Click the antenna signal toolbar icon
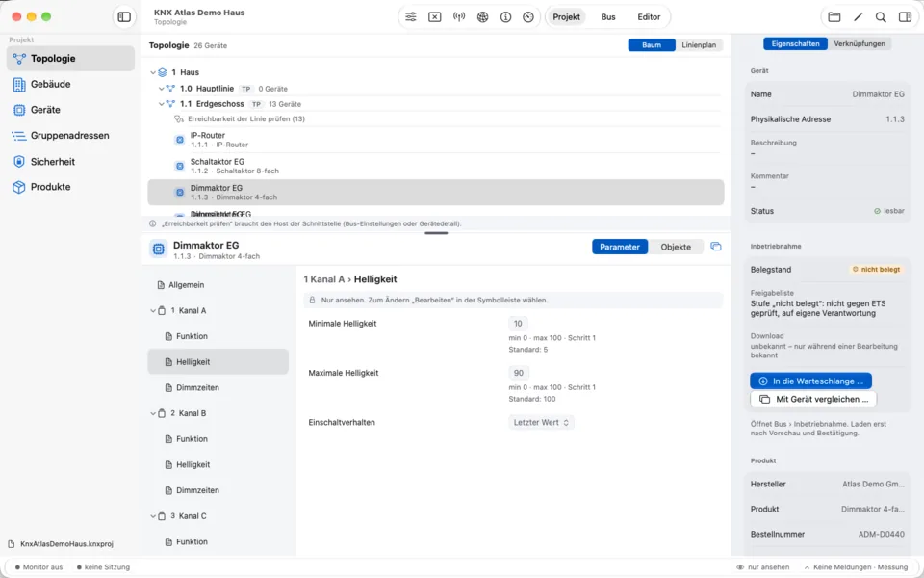This screenshot has height=578, width=924. click(459, 17)
